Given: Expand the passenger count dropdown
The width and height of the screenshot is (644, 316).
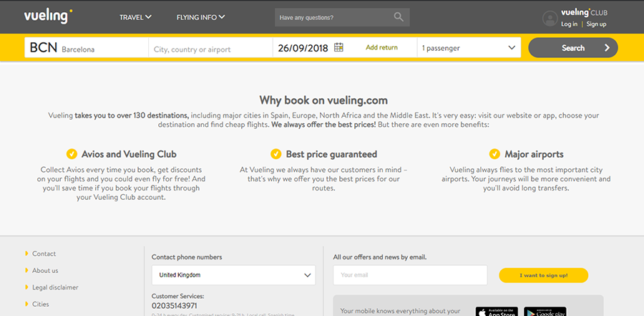Looking at the screenshot, I should pyautogui.click(x=469, y=48).
